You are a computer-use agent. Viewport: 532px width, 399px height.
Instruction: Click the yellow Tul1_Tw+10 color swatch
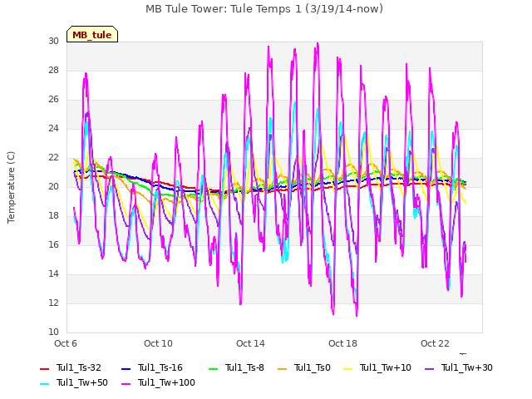click(x=348, y=368)
